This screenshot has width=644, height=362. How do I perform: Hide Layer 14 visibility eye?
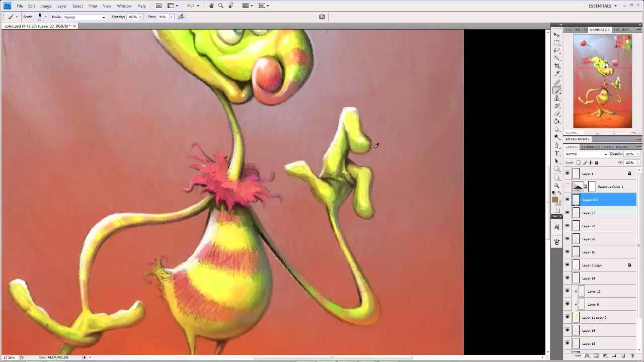click(x=568, y=278)
